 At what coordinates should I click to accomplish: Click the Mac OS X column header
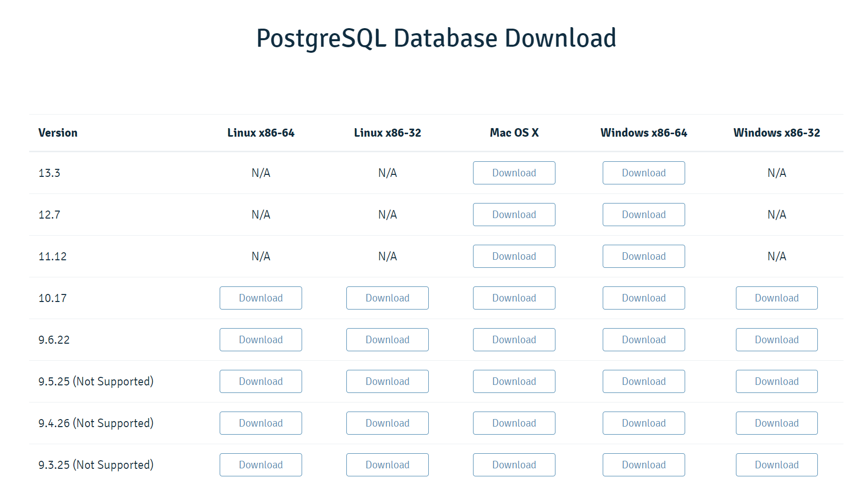tap(514, 133)
